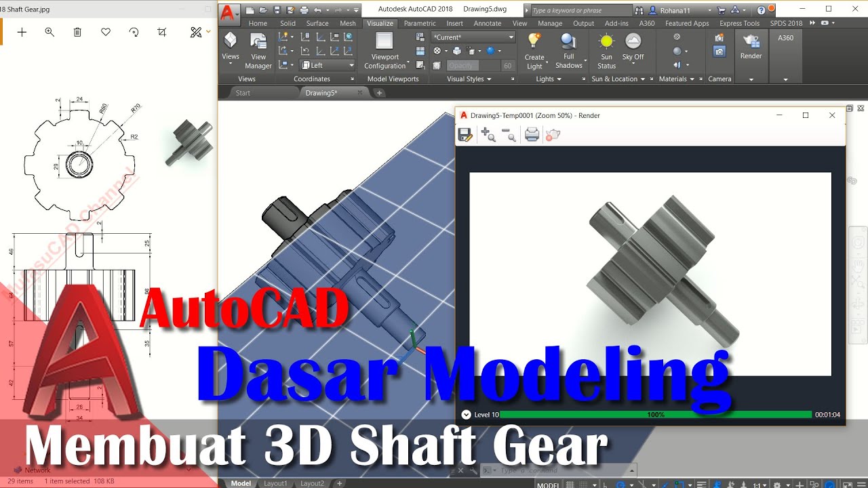
Task: Add a new drawing tab
Action: coord(379,93)
